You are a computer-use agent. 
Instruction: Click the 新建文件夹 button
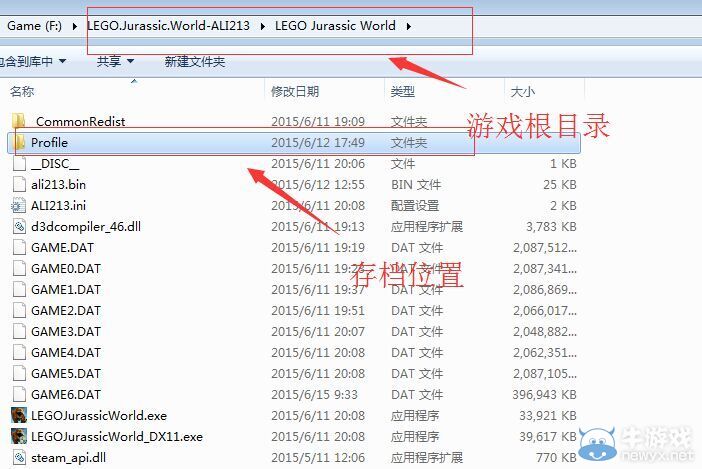pos(195,61)
